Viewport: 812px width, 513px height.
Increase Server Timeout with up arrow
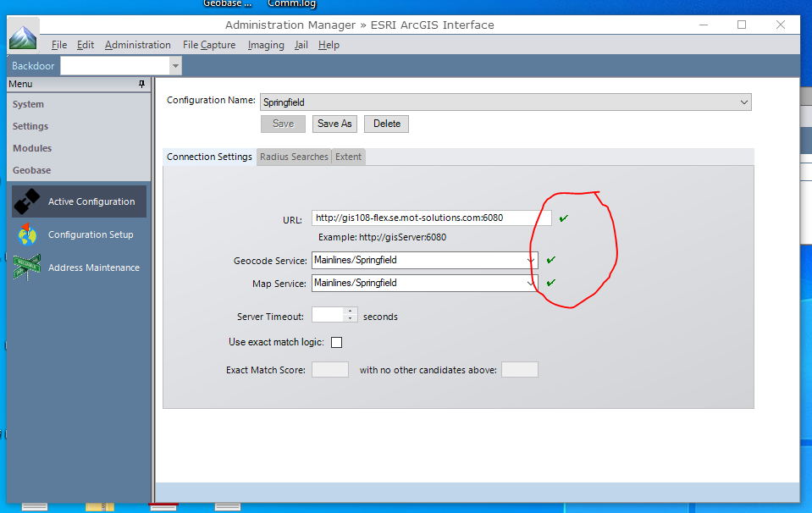click(x=351, y=312)
